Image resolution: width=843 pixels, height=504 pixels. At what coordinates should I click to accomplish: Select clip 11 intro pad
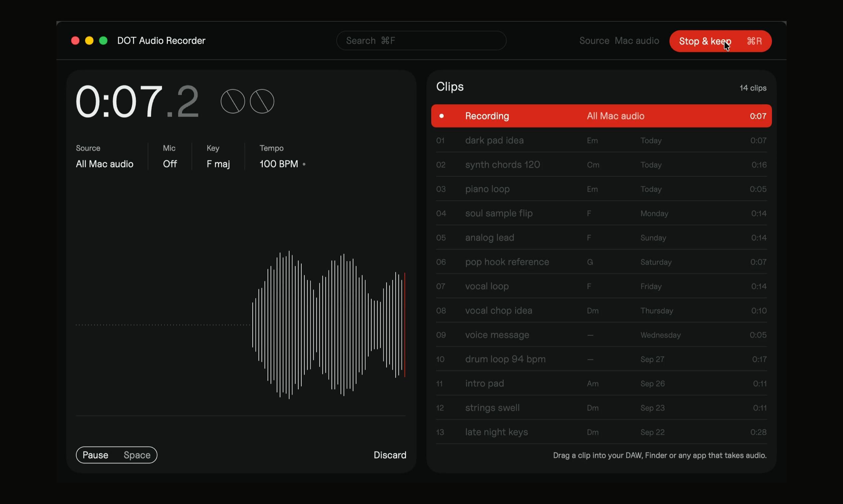pos(601,383)
